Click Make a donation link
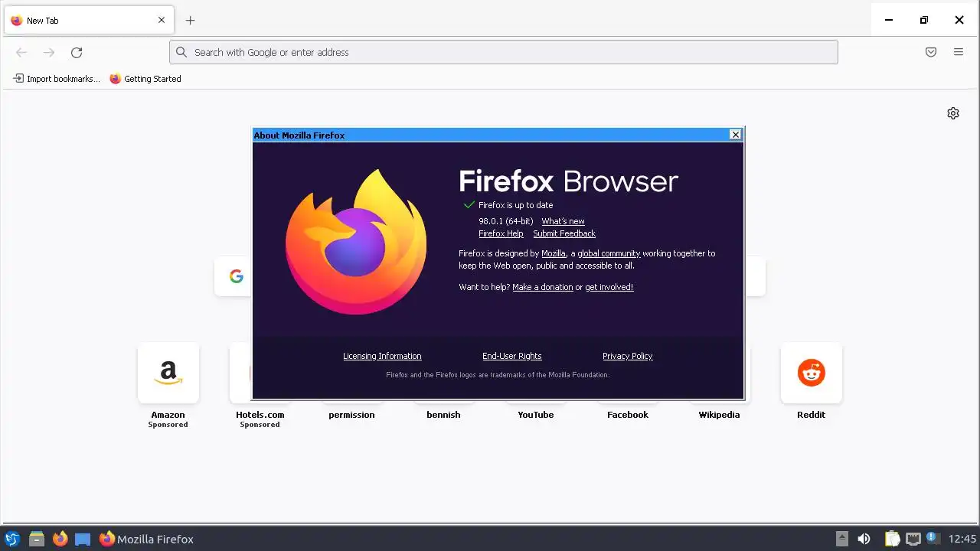Viewport: 980px width, 551px height. click(x=543, y=287)
